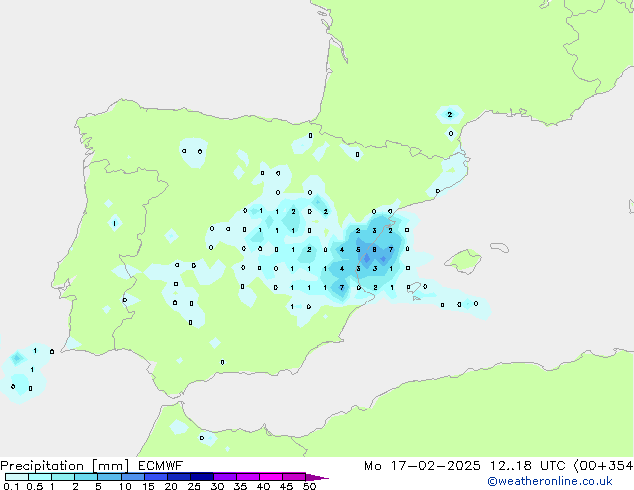
Task: Click the '[mm]' unit label
Action: point(111,466)
